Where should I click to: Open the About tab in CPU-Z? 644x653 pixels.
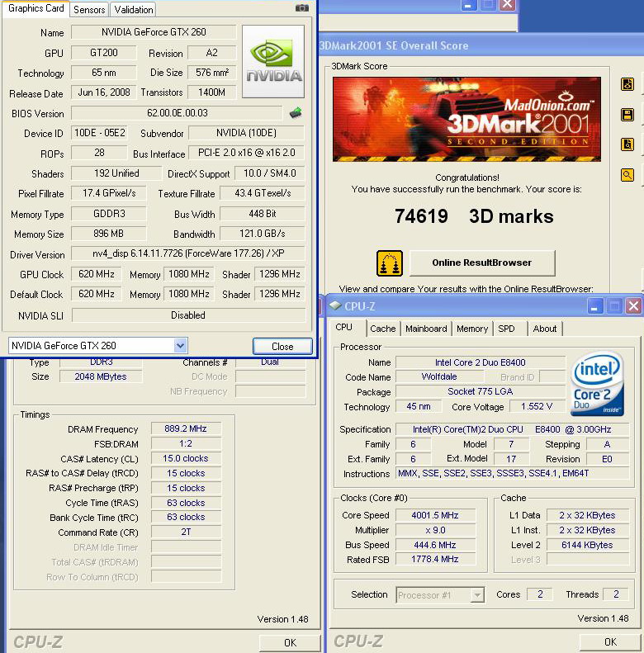[544, 329]
